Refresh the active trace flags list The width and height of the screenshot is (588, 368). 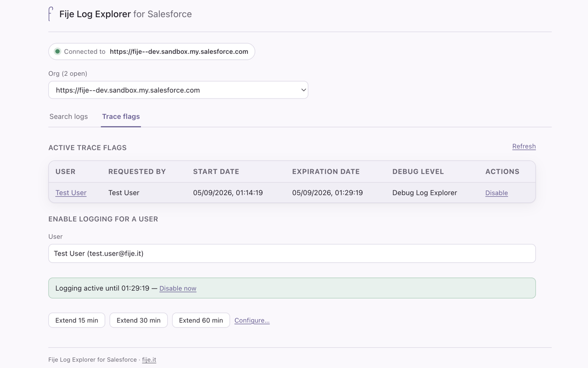coord(524,146)
